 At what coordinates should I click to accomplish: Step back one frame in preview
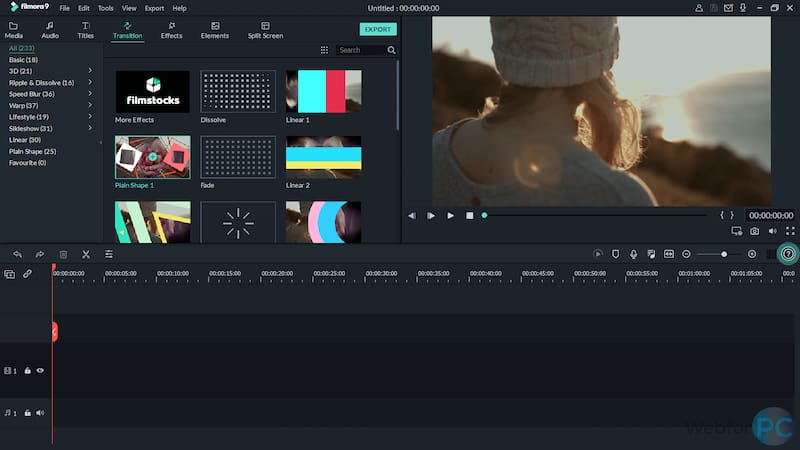[412, 216]
